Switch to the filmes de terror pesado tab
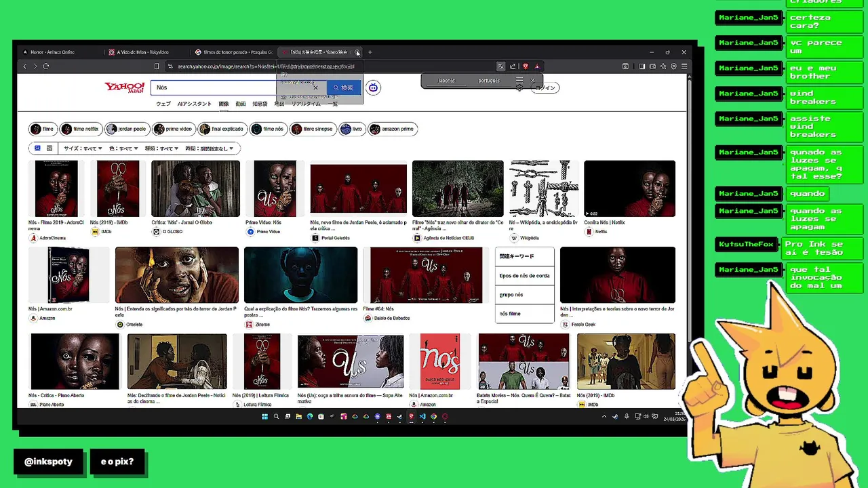The height and width of the screenshot is (488, 868). click(234, 52)
